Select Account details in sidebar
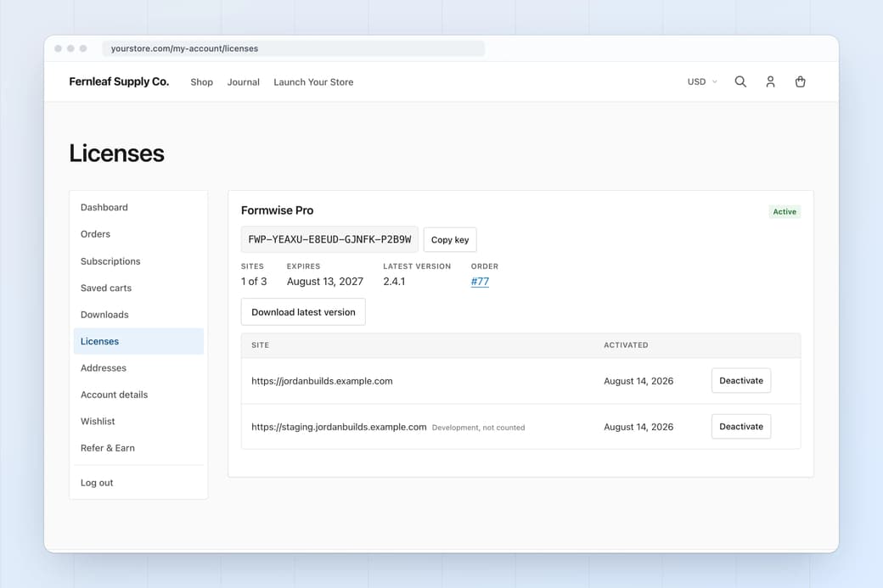The image size is (883, 588). pyautogui.click(x=138, y=395)
